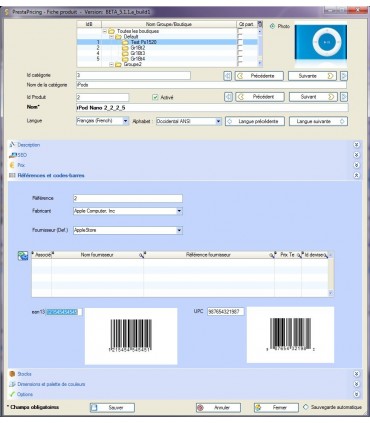Click the Sauver button
Screen dimensions: 370x423
coord(112,408)
